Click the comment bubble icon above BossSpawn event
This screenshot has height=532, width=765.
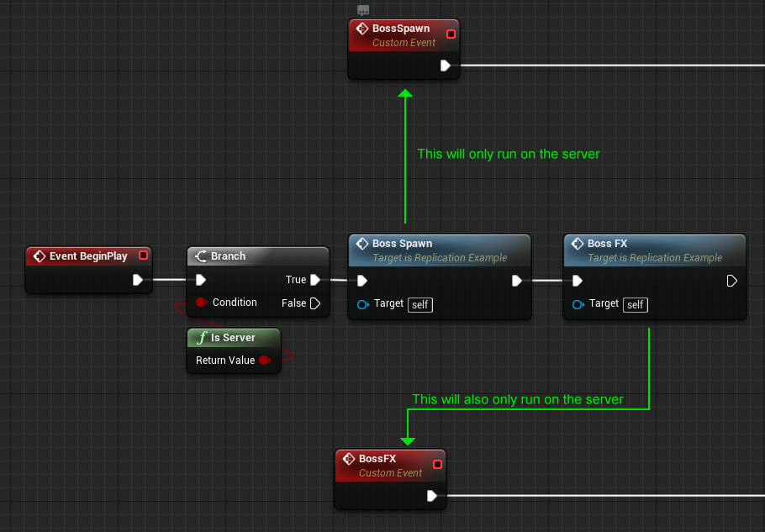click(363, 10)
